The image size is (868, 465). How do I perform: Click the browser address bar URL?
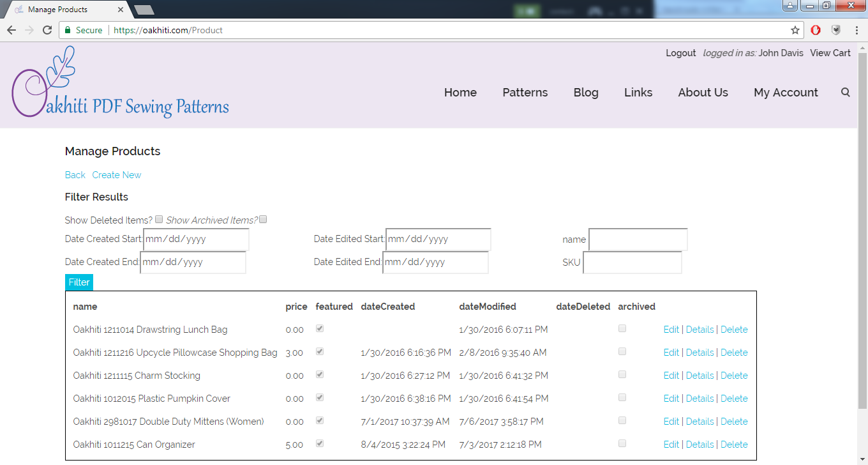(168, 30)
